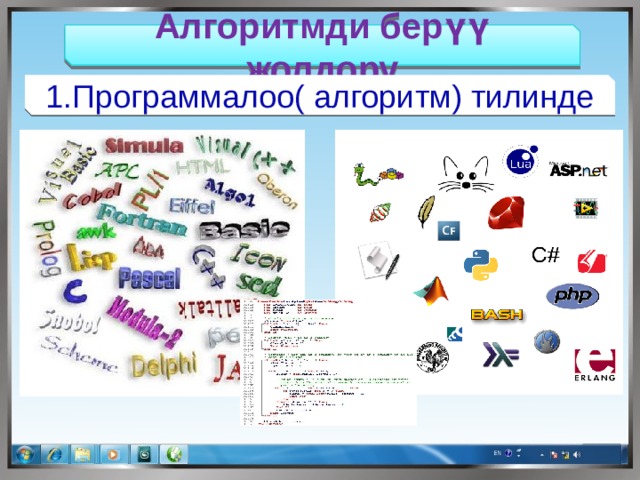
Task: Click the 'Visual Basic' word art
Action: pyautogui.click(x=67, y=171)
